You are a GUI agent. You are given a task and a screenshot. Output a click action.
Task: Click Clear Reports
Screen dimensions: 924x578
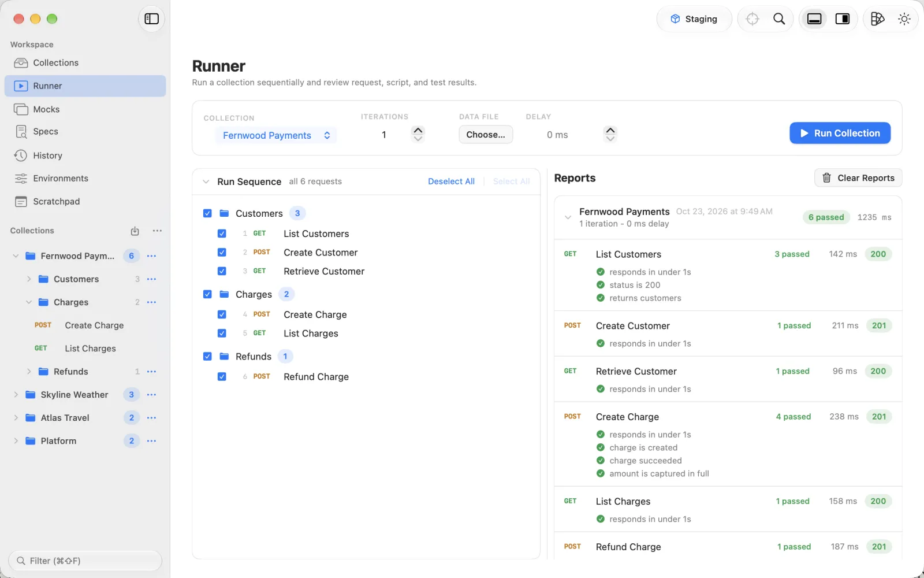tap(858, 178)
